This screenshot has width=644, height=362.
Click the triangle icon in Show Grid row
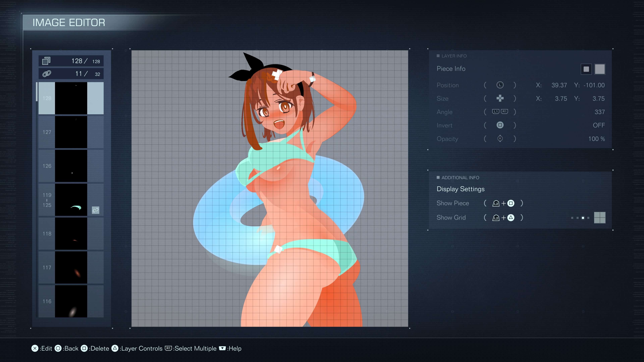[511, 218]
